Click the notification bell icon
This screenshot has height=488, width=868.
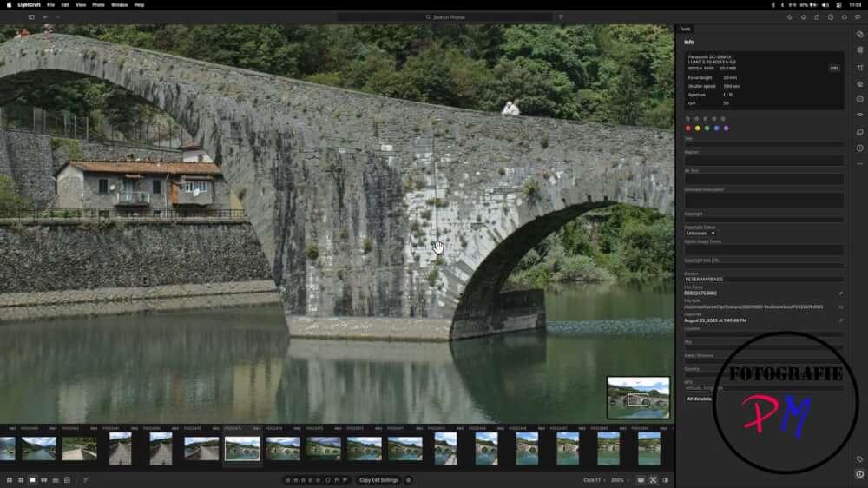(x=803, y=17)
